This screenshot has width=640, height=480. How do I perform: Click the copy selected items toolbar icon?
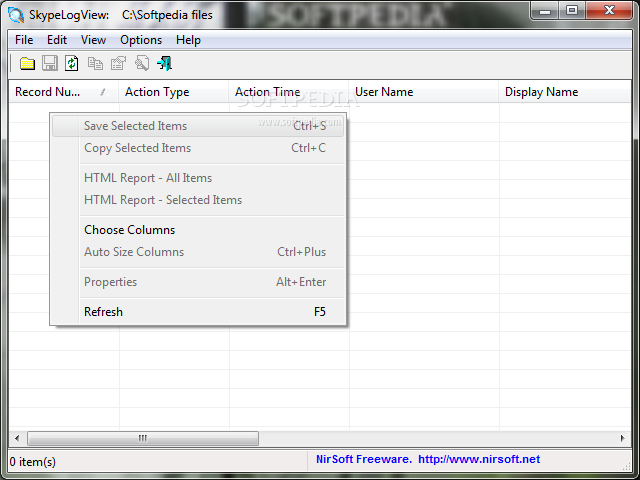[x=95, y=64]
